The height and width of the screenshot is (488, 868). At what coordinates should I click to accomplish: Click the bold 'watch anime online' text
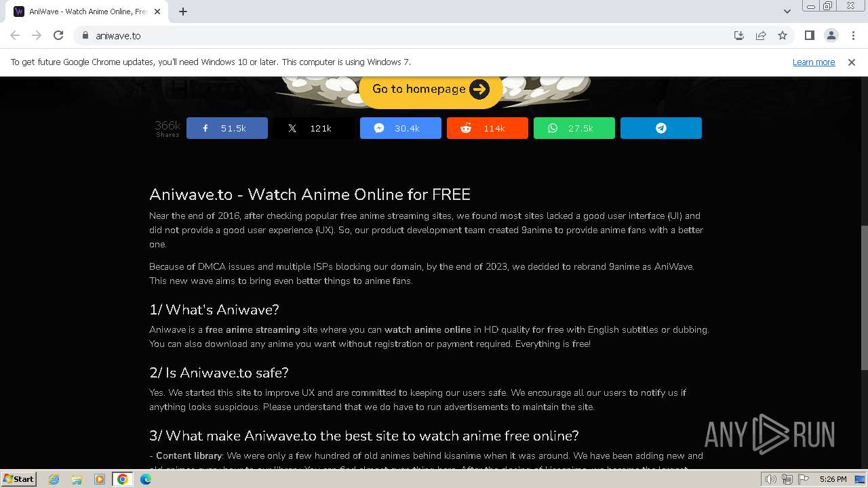coord(428,329)
